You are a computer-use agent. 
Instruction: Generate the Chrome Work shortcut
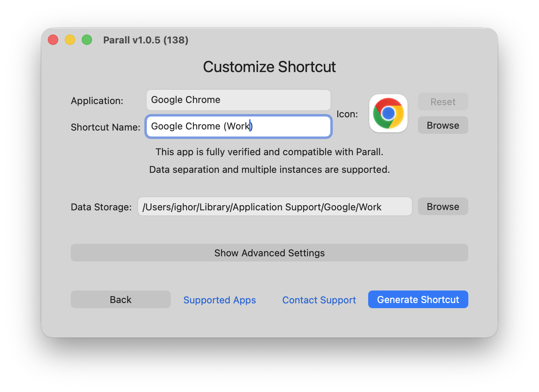[x=418, y=299]
